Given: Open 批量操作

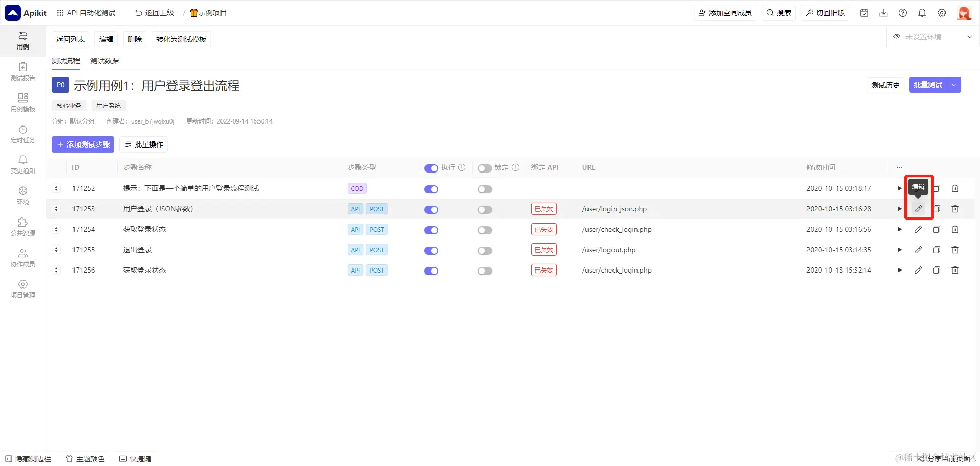Looking at the screenshot, I should 144,144.
